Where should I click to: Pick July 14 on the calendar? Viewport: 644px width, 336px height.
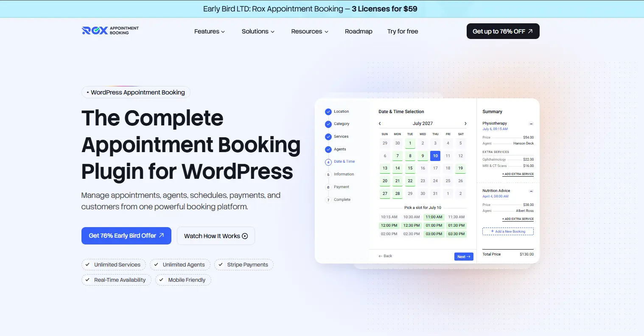pos(398,168)
